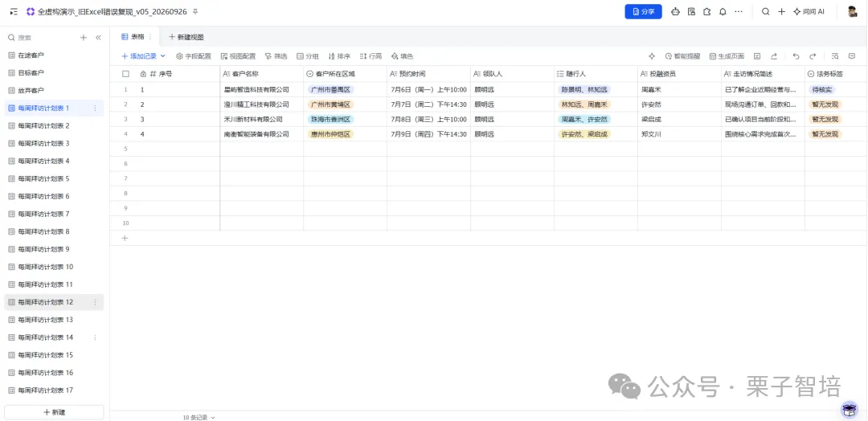Screen dimensions: 868x421
Task: Click cell 7月9日（周四）下午14:30
Action: coord(428,134)
